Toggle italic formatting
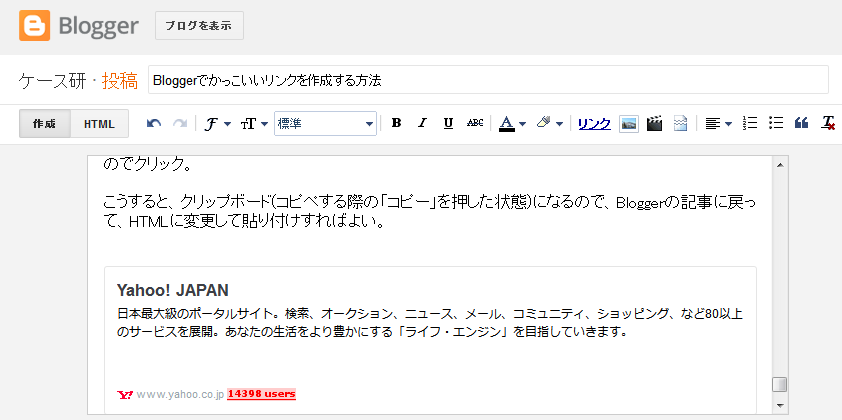 click(x=422, y=124)
